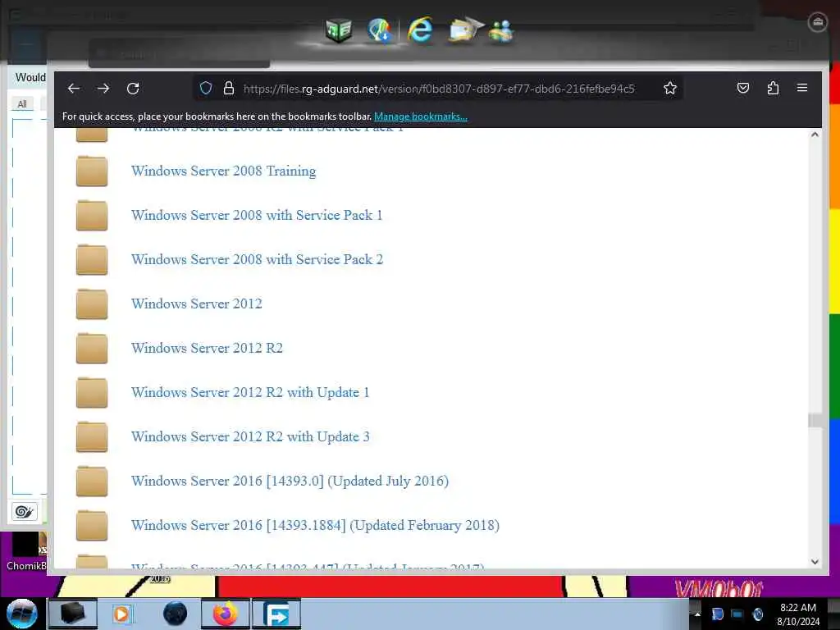Click folder icon beside Server 2012 R2 with Update 3

[x=92, y=437]
